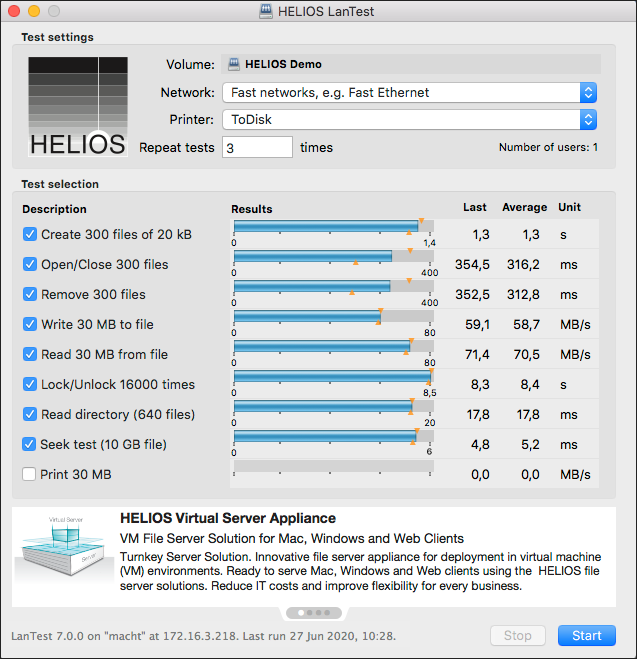Click the 352,5 last value
Image resolution: width=637 pixels, height=659 pixels.
pos(472,294)
